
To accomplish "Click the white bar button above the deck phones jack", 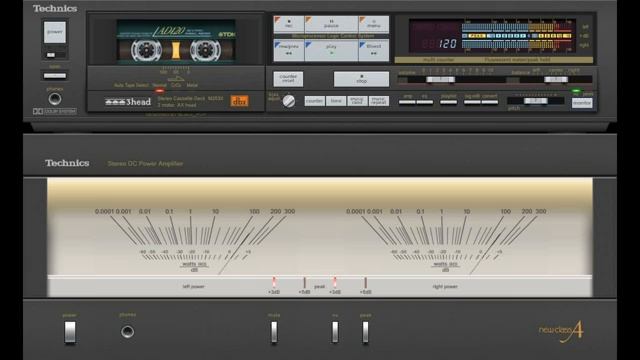I will [x=55, y=76].
